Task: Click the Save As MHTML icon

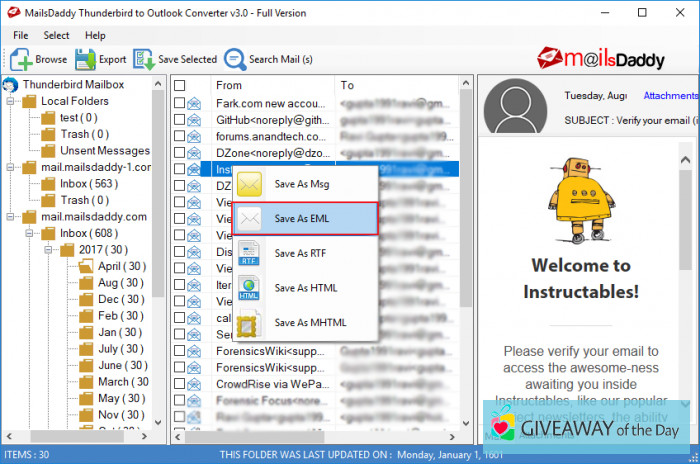Action: click(x=249, y=323)
